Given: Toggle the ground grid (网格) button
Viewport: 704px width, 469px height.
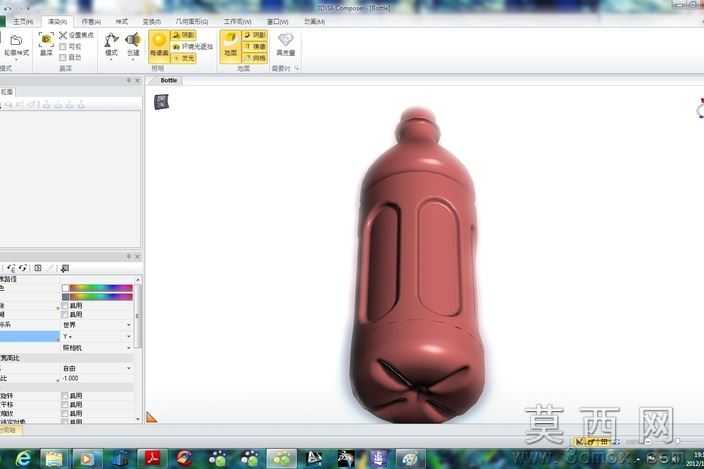Looking at the screenshot, I should 255,58.
